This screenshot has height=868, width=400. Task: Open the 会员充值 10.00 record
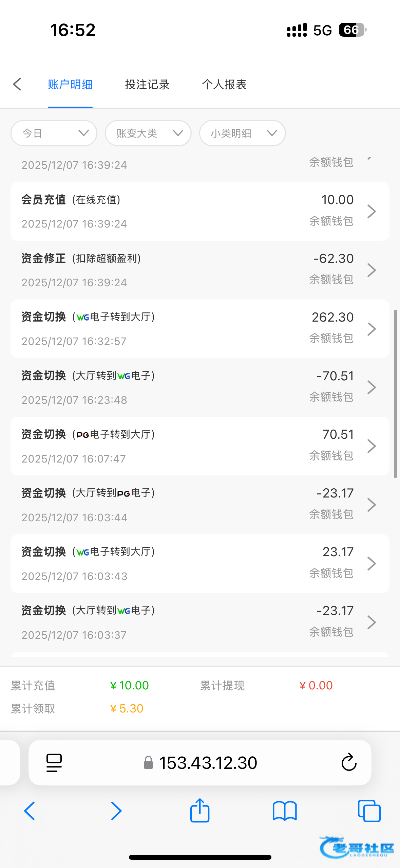point(200,211)
